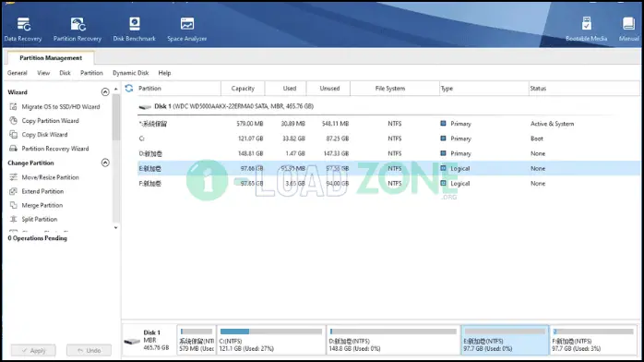Click the Disk 1 icon in disk map
Image resolution: width=644 pixels, height=362 pixels.
tap(132, 342)
